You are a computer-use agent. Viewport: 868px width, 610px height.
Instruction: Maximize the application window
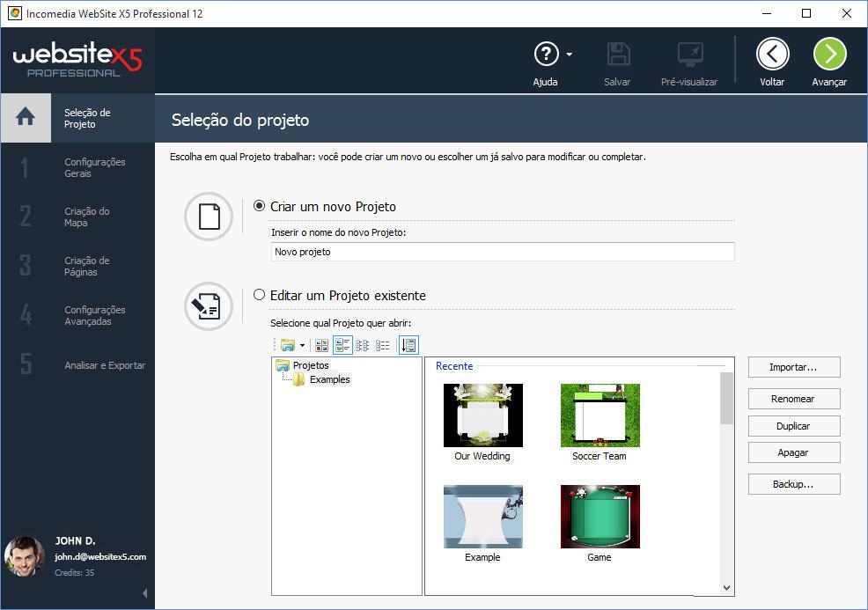(x=806, y=13)
